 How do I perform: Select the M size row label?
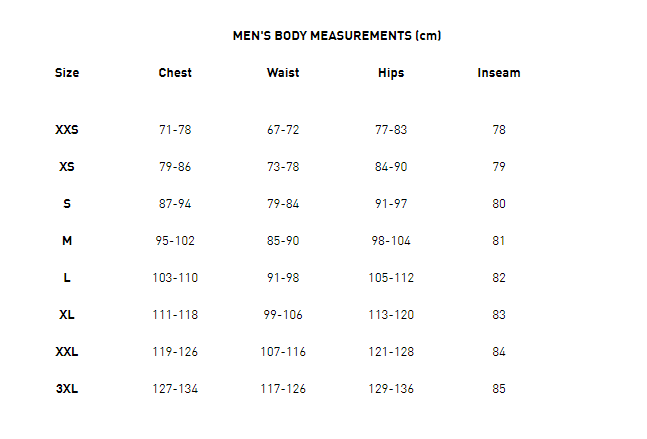(67, 241)
